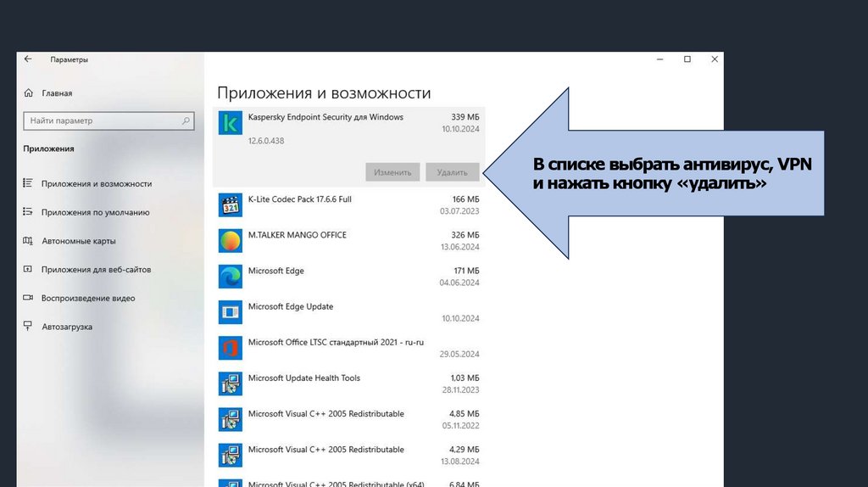Click the Приложения и возможности page heading

point(324,93)
